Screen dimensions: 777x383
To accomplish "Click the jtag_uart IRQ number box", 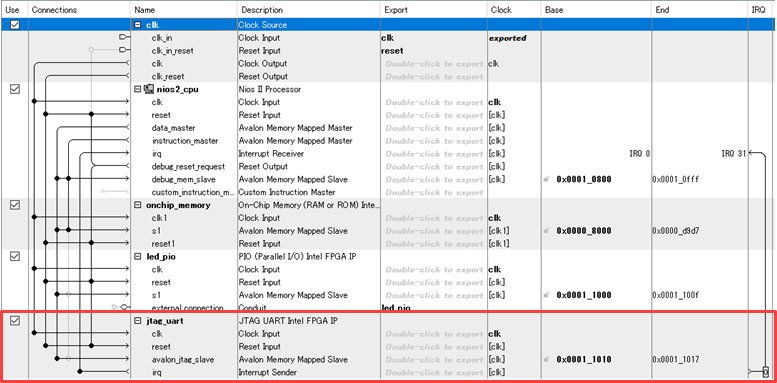I will coord(766,371).
